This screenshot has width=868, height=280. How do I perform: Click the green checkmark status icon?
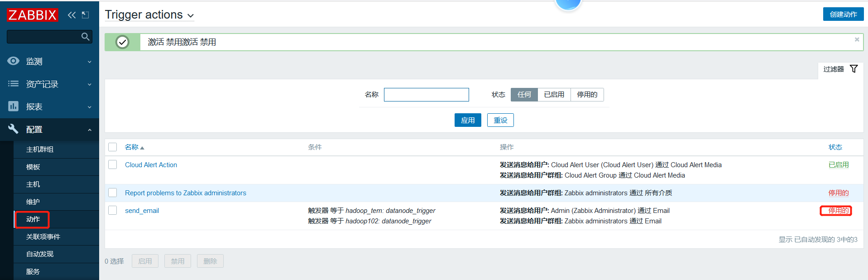pyautogui.click(x=122, y=42)
